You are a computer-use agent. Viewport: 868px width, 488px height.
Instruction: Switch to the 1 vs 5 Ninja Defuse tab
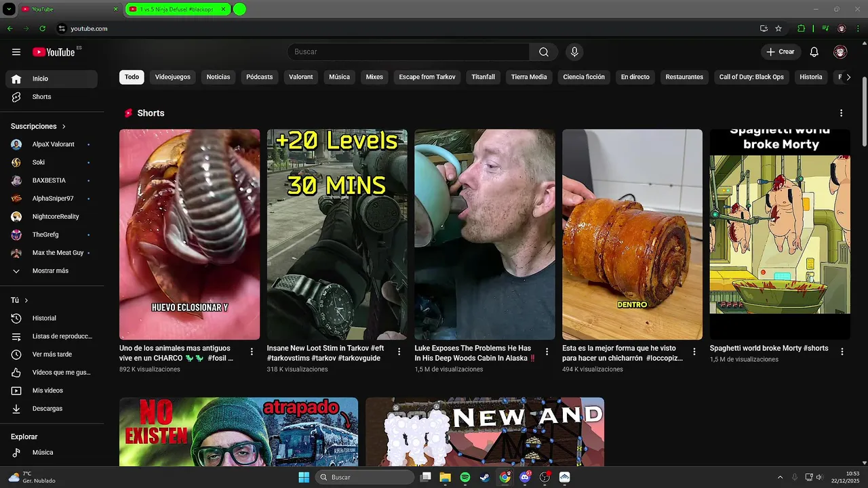click(176, 9)
